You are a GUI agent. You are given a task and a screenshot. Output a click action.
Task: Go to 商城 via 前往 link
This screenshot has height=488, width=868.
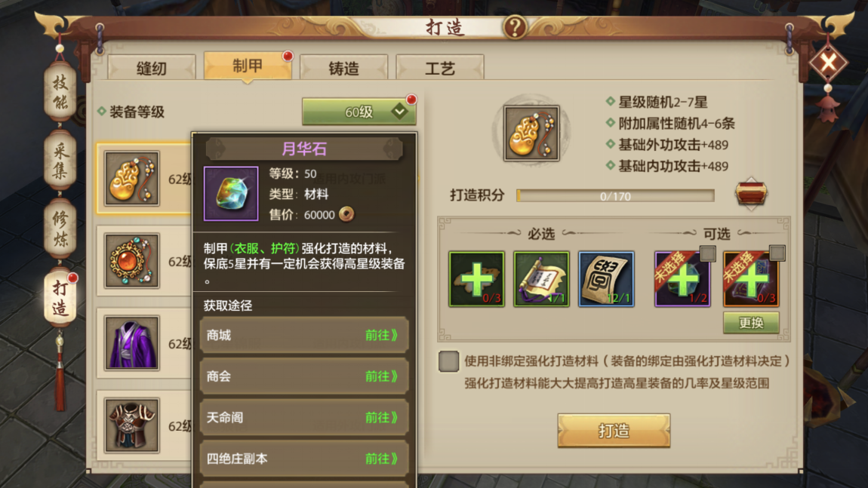coord(381,336)
